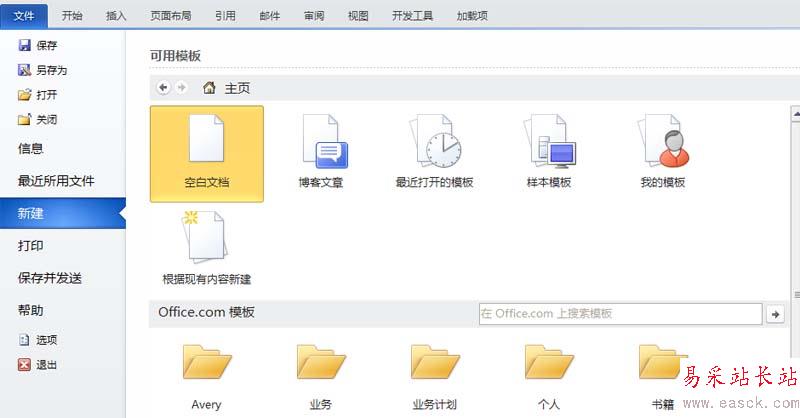The image size is (800, 418).
Task: Select the 空白文档 blank document template
Action: coord(207,154)
